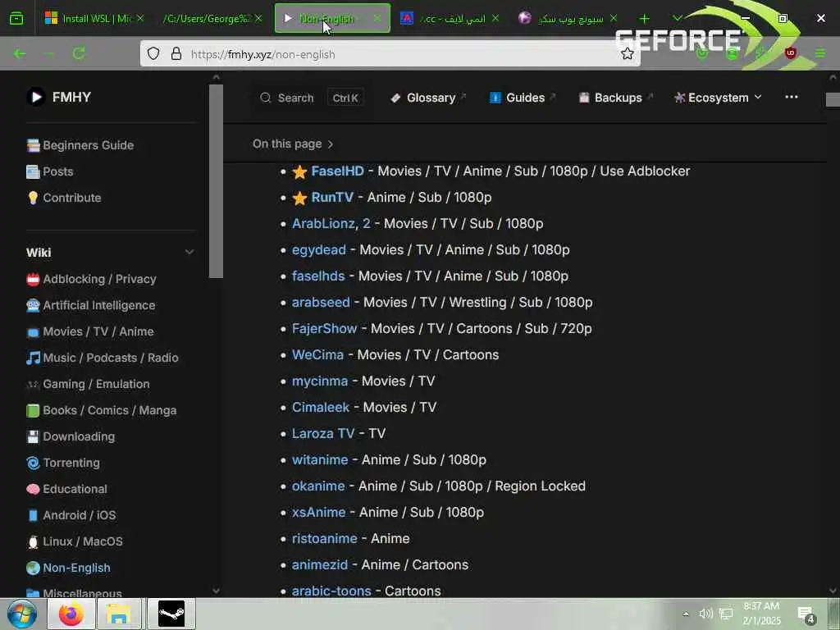Open the uBlock Origin extension icon
The height and width of the screenshot is (630, 840).
(x=790, y=53)
